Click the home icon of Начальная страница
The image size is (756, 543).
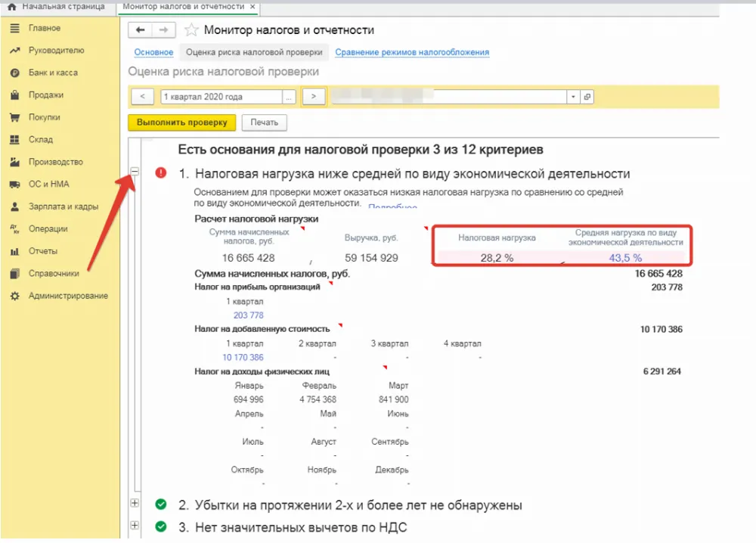point(12,7)
